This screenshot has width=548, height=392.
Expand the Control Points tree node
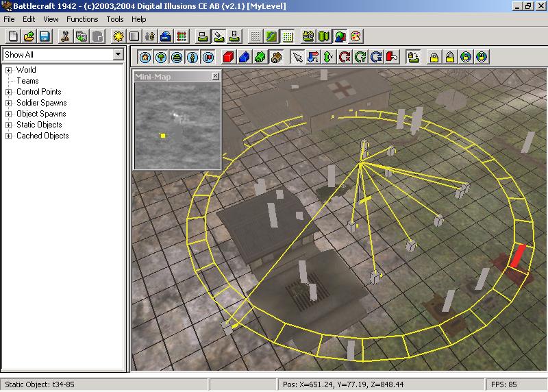click(8, 93)
